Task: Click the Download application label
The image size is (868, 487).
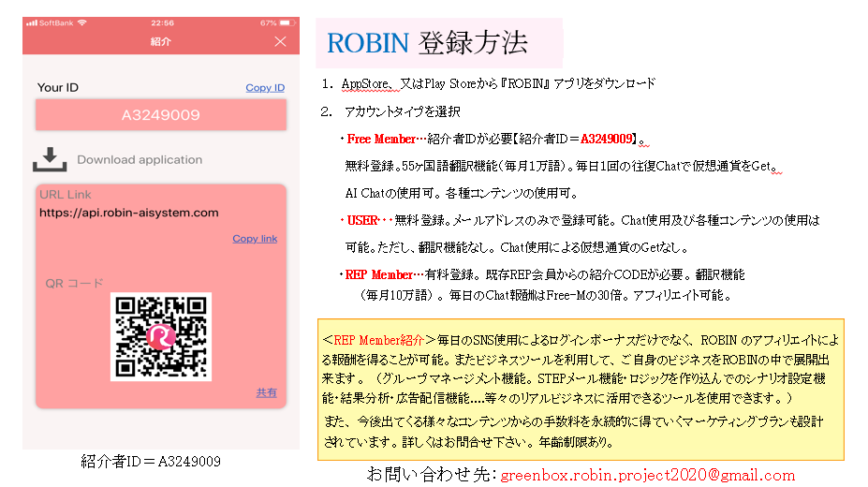Action: [x=140, y=159]
